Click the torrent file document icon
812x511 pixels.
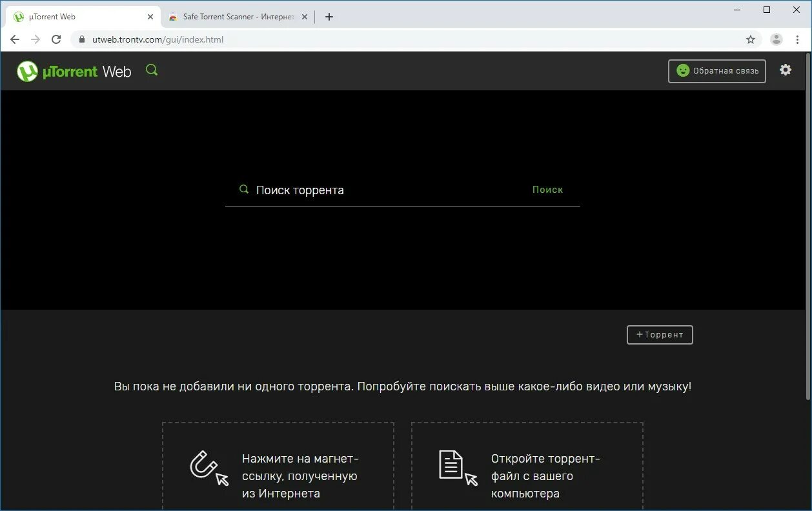click(x=458, y=468)
